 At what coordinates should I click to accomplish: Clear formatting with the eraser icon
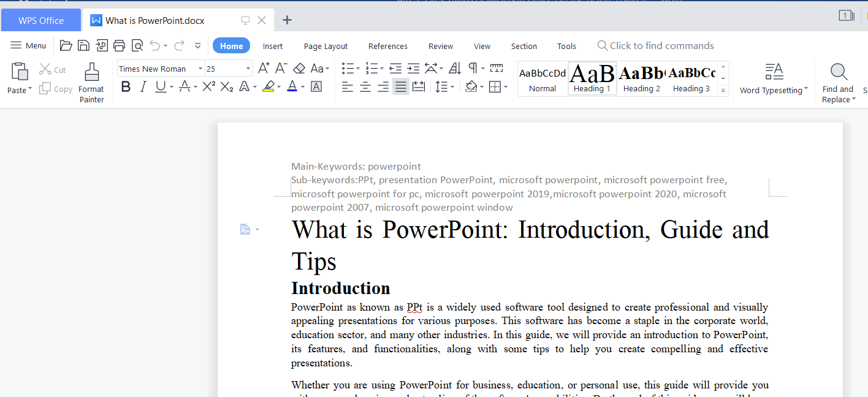click(x=299, y=68)
